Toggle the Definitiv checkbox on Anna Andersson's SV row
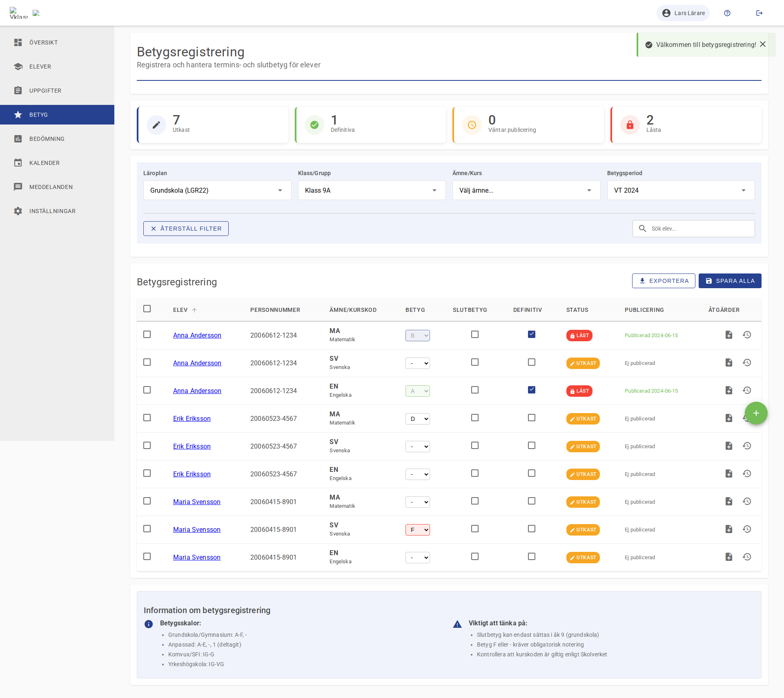Viewport: 784px width, 698px height. tap(531, 362)
